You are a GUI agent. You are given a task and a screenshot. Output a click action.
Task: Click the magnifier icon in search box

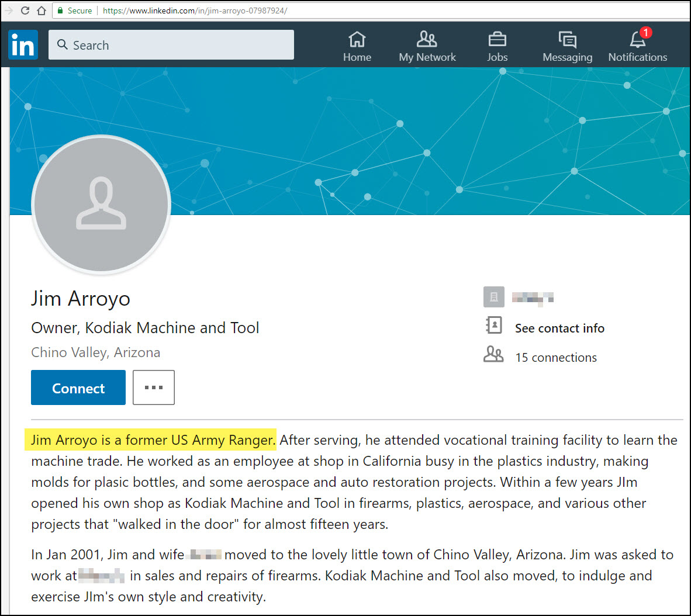[x=63, y=44]
